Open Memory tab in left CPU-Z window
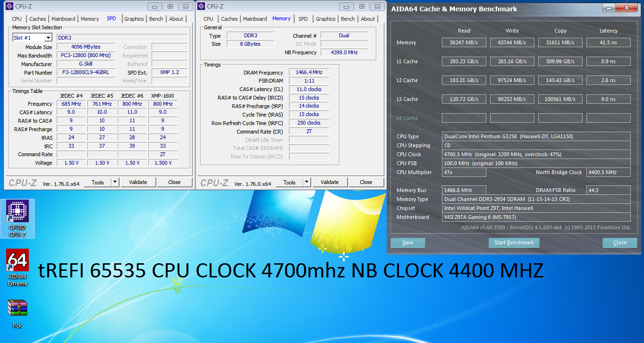The width and height of the screenshot is (644, 343). [90, 19]
